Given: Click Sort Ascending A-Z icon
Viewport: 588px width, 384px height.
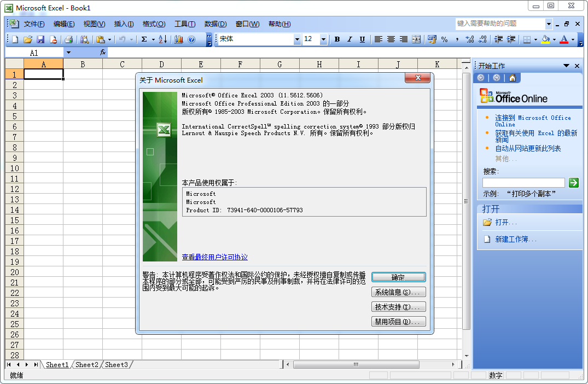Looking at the screenshot, I should 163,39.
